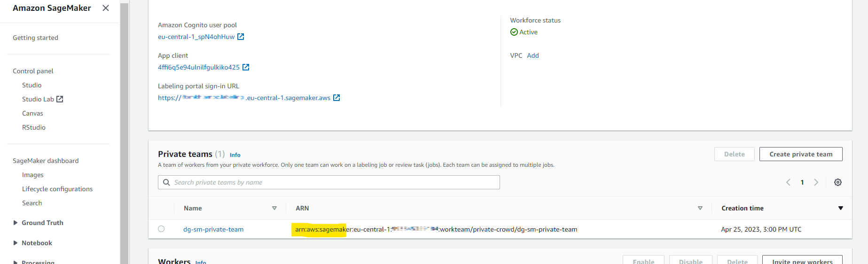Screen dimensions: 868x264
Task: Open RStudio from sidebar
Action: tap(34, 127)
